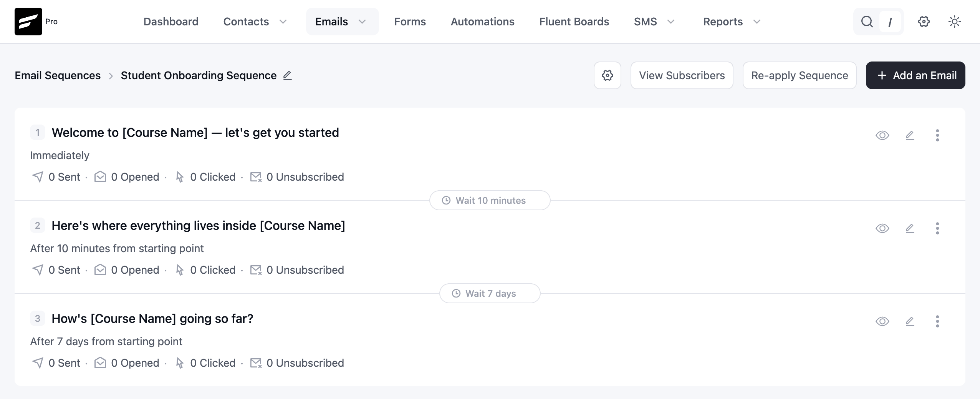Click the Immediately schedule text
Screen dimensions: 980x399
tap(60, 155)
